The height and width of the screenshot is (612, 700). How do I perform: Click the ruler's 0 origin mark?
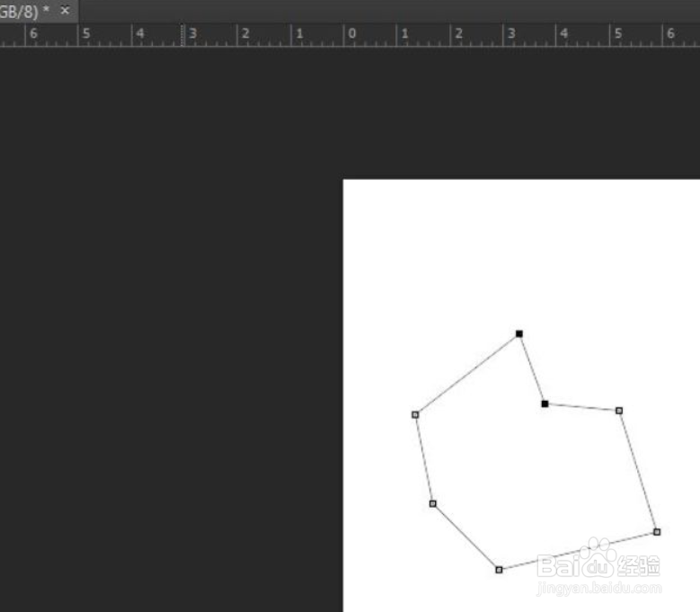click(x=351, y=33)
